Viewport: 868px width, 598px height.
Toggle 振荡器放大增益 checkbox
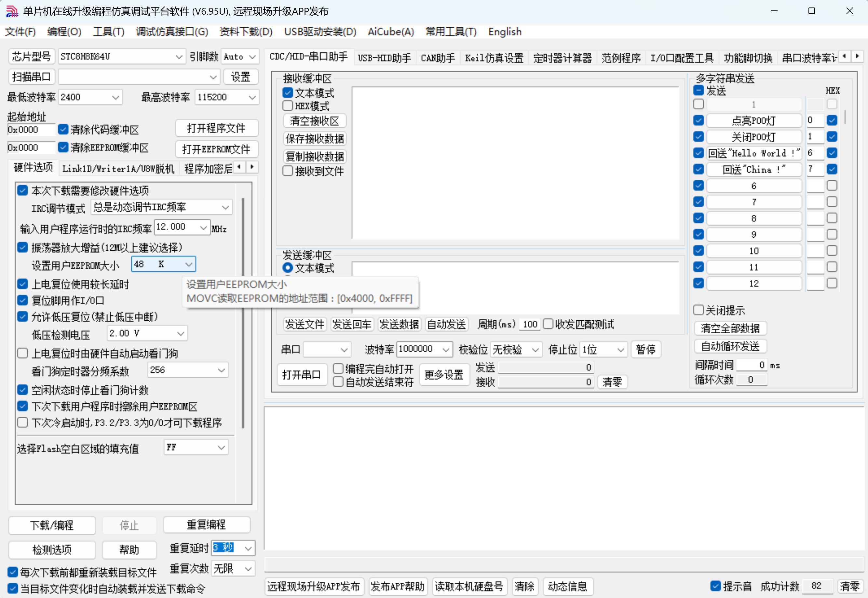(x=22, y=247)
